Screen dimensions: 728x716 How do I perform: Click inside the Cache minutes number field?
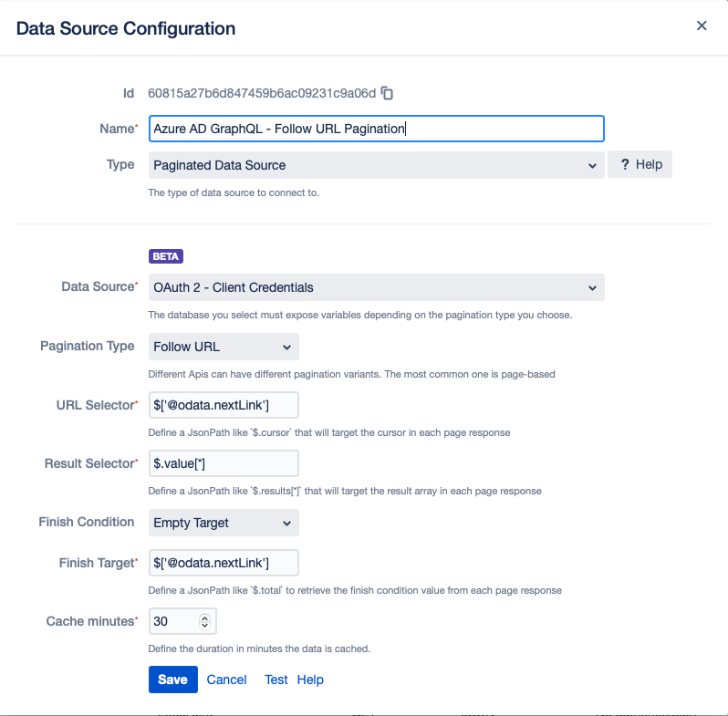tap(173, 621)
